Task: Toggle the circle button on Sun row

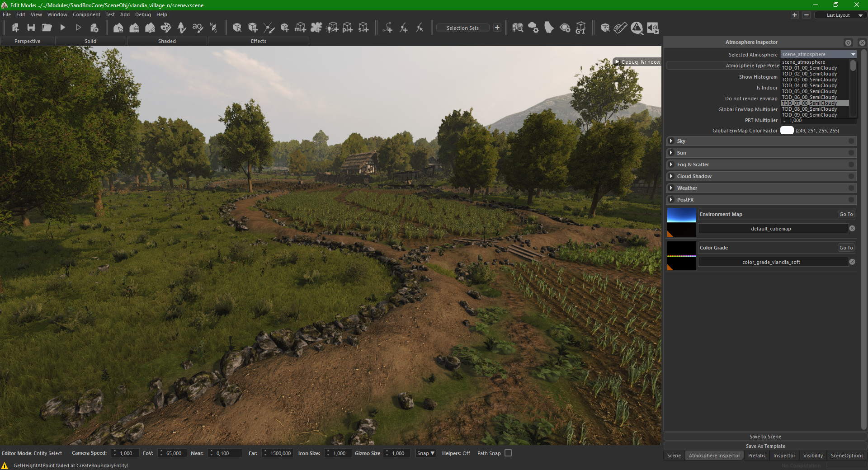Action: tap(851, 153)
